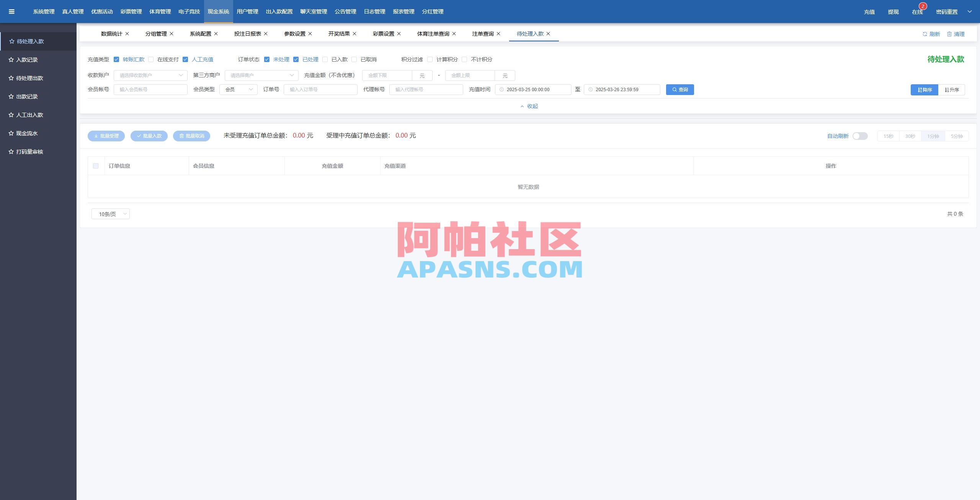
Task: Click the star icon beside 打码量审核
Action: point(11,152)
